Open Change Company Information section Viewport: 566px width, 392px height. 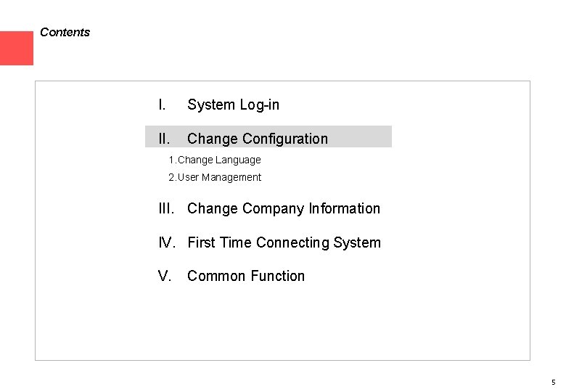pyautogui.click(x=283, y=209)
